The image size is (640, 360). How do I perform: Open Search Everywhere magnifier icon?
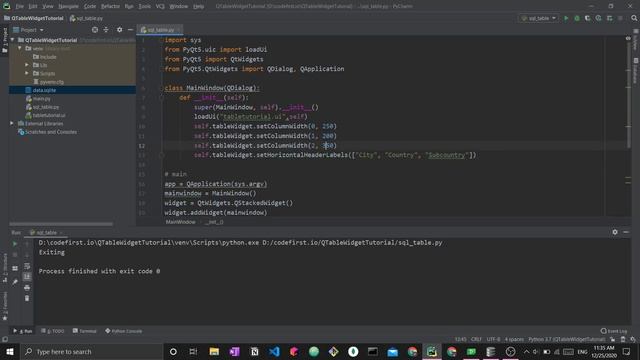(634, 18)
